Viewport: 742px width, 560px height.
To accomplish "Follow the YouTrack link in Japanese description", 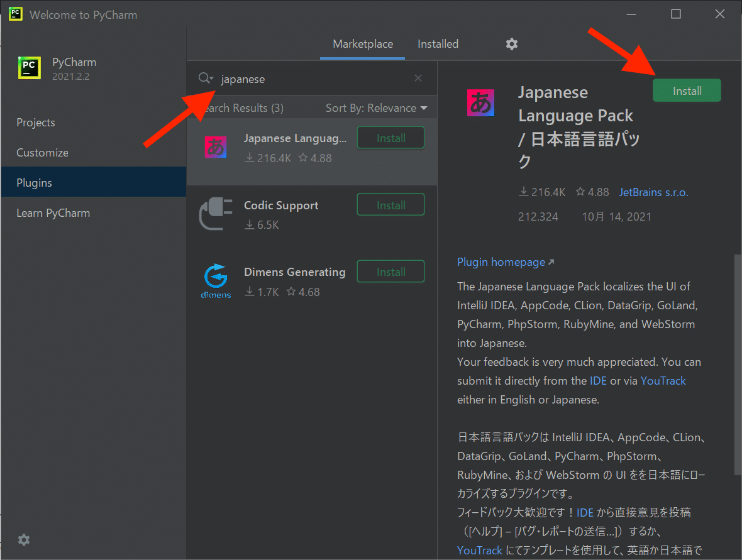I will pos(479,550).
